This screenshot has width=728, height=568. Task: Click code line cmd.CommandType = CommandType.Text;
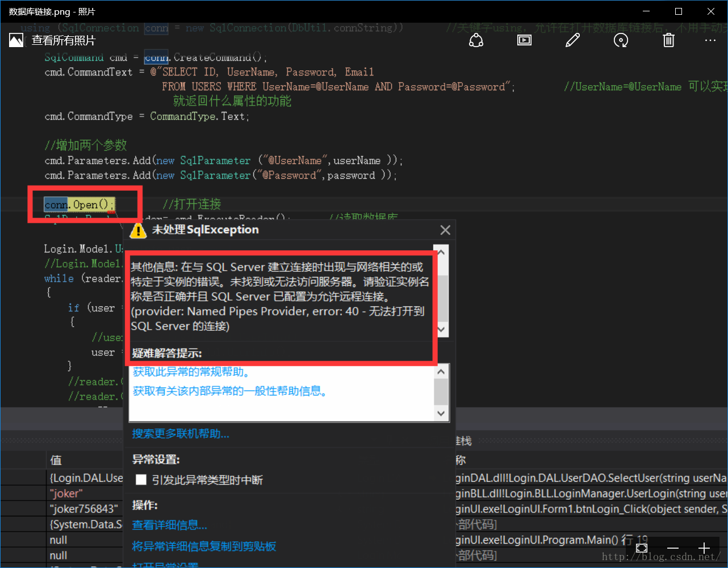pos(147,116)
